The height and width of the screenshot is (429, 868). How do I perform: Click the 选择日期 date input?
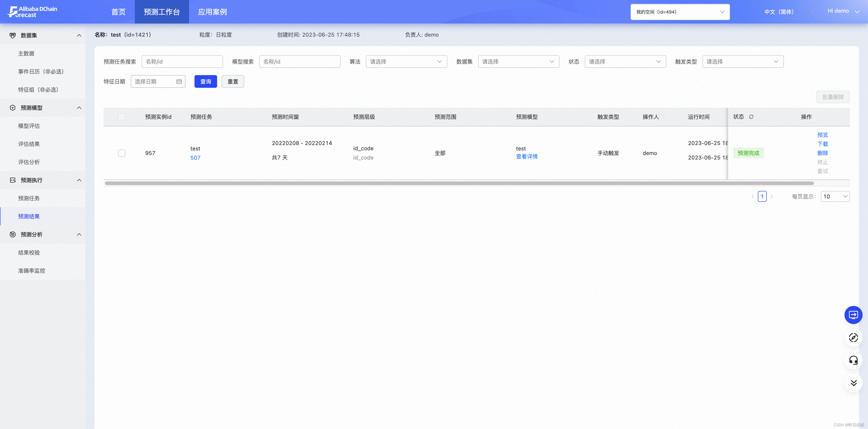(158, 81)
